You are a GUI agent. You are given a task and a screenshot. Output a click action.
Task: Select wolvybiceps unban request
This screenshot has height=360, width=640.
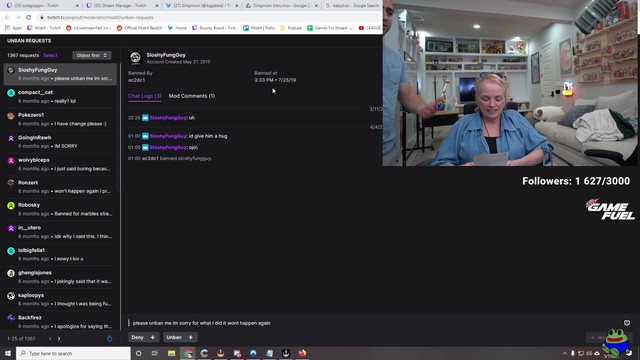tap(60, 164)
